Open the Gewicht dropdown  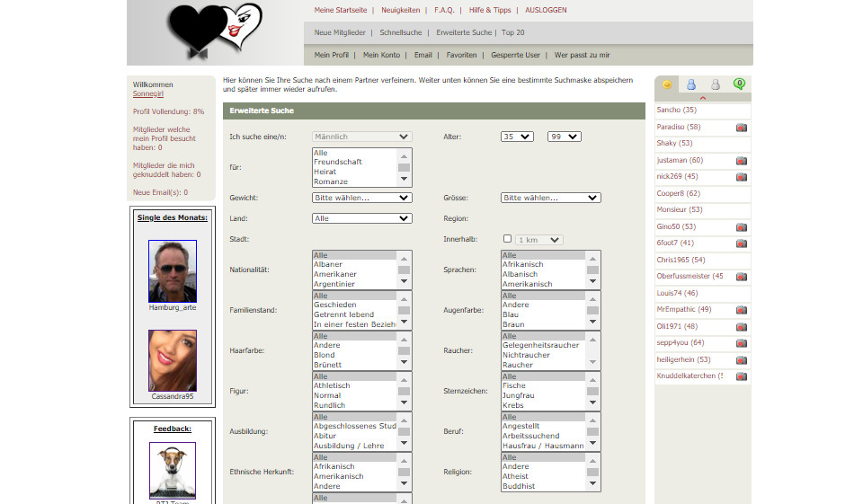pos(362,198)
